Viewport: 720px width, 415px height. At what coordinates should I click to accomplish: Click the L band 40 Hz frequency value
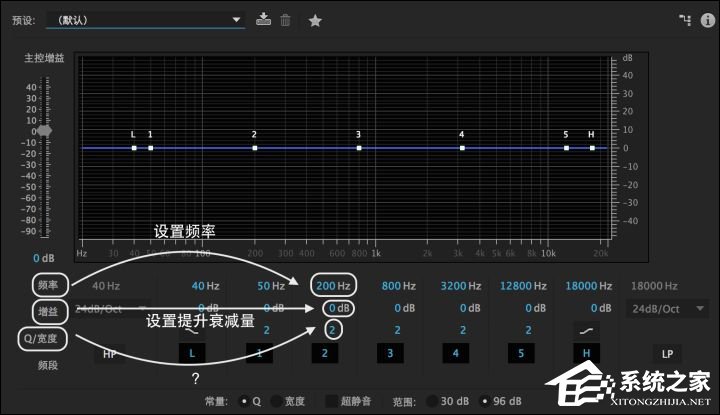tap(205, 286)
